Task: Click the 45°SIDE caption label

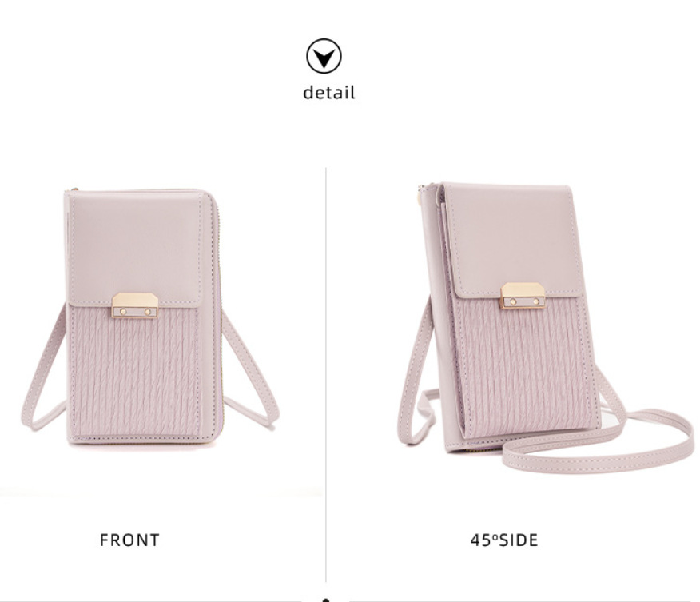Action: point(504,540)
